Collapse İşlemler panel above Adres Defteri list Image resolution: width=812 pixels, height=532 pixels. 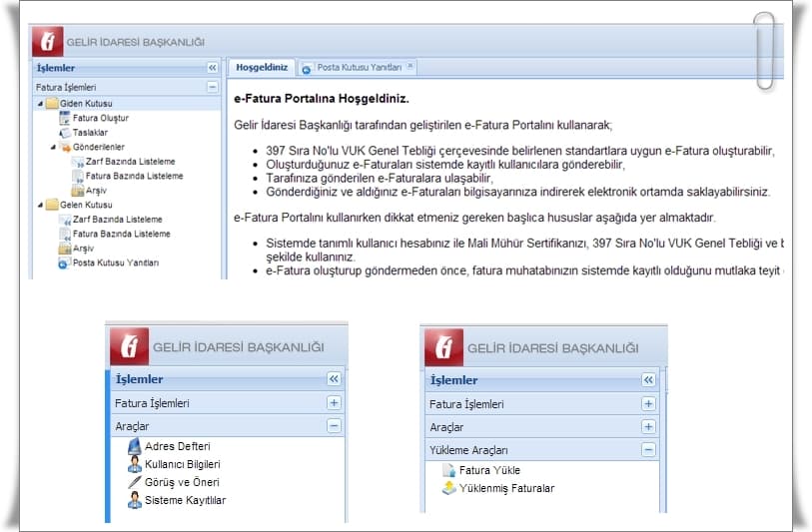point(334,379)
